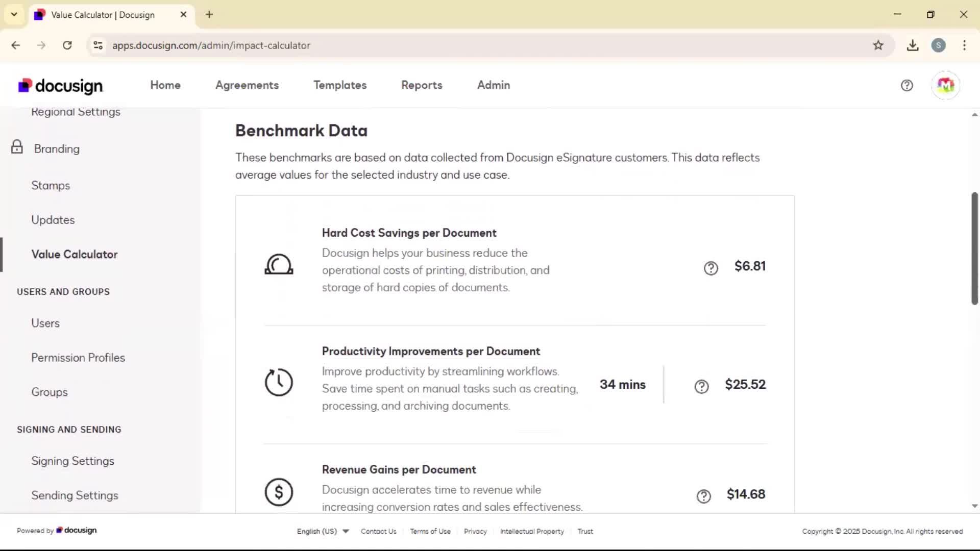Screen dimensions: 980x551
Task: Open help tooltip next to $25.52
Action: click(701, 386)
